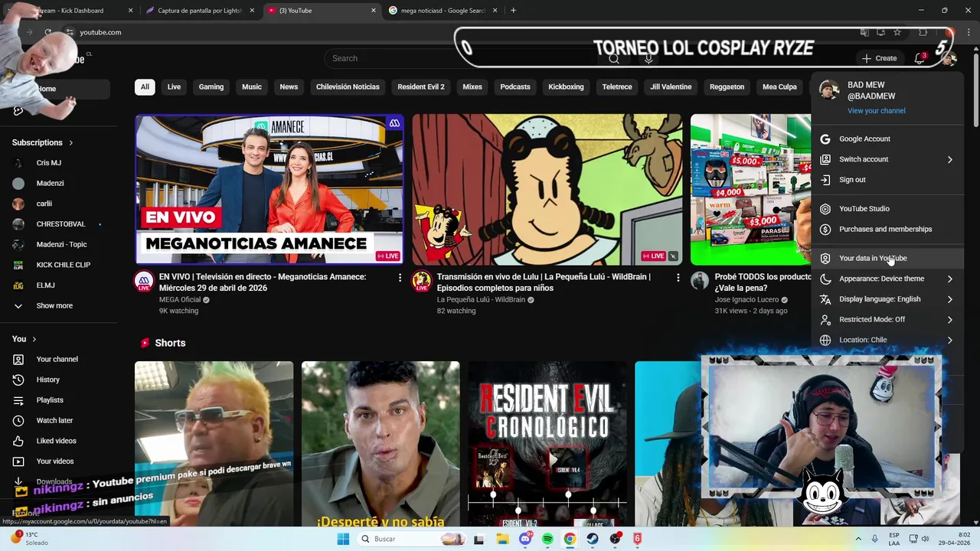This screenshot has height=551, width=980.
Task: Click MEGA Oficial channel avatar
Action: click(x=144, y=281)
